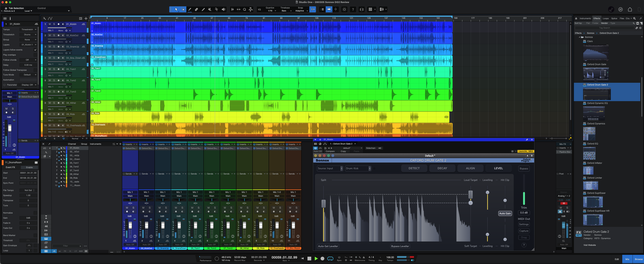Solo the 08_HiHat track

tap(54, 103)
